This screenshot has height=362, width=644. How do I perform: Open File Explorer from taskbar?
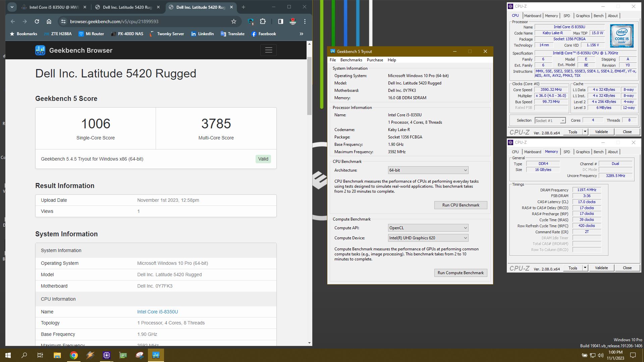57,355
